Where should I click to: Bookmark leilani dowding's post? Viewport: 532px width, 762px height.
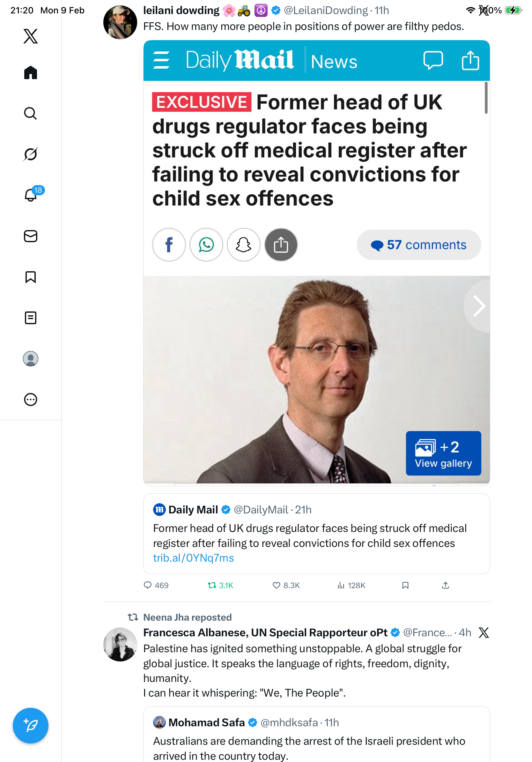pyautogui.click(x=405, y=585)
